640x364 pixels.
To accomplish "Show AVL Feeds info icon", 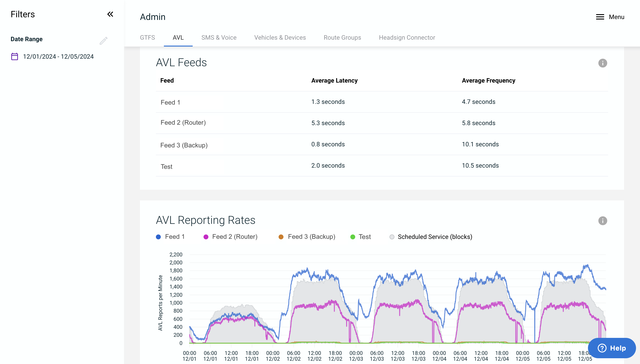I will (x=603, y=63).
